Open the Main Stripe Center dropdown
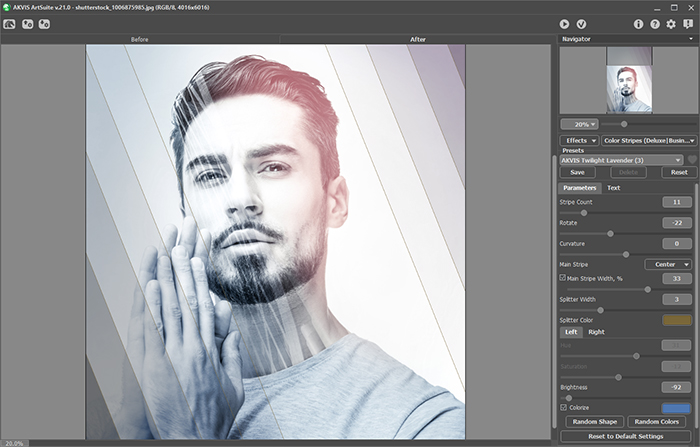 pos(667,264)
